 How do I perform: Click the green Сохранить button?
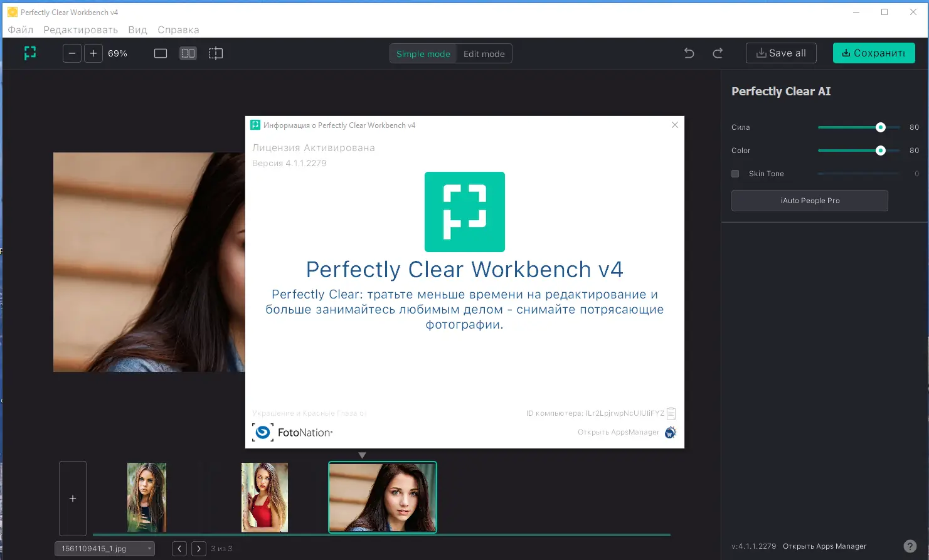click(x=873, y=53)
